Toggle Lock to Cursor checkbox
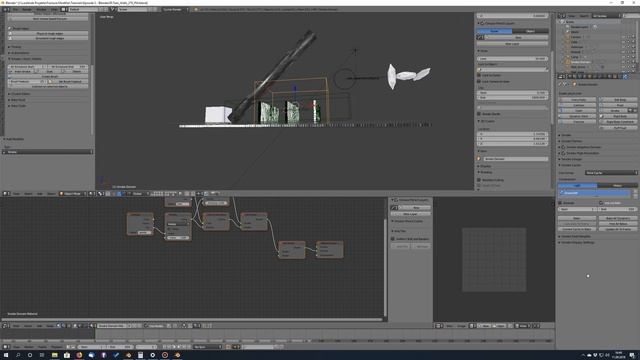This screenshot has width=640, height=360. 479,75
